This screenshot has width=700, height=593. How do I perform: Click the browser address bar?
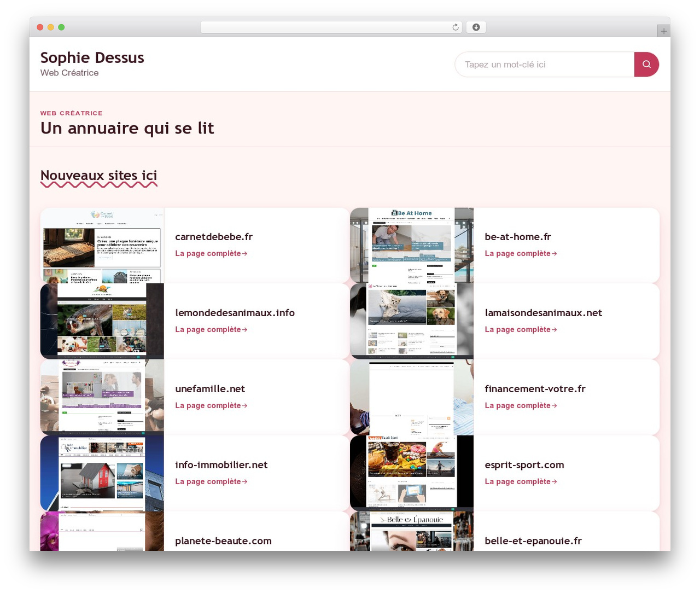[x=331, y=27]
